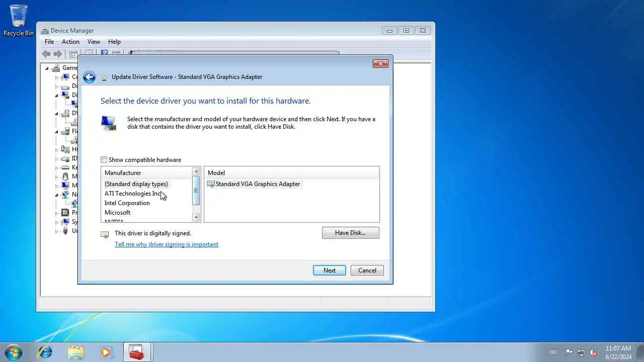The image size is (644, 362).
Task: Click the Manufacturer column header
Action: (x=146, y=173)
